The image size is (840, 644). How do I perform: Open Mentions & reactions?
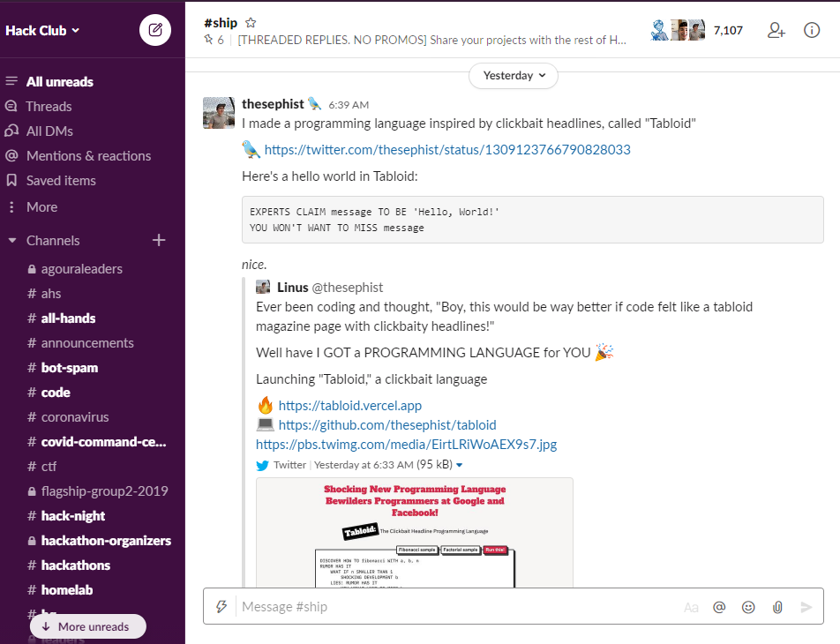[x=88, y=155]
